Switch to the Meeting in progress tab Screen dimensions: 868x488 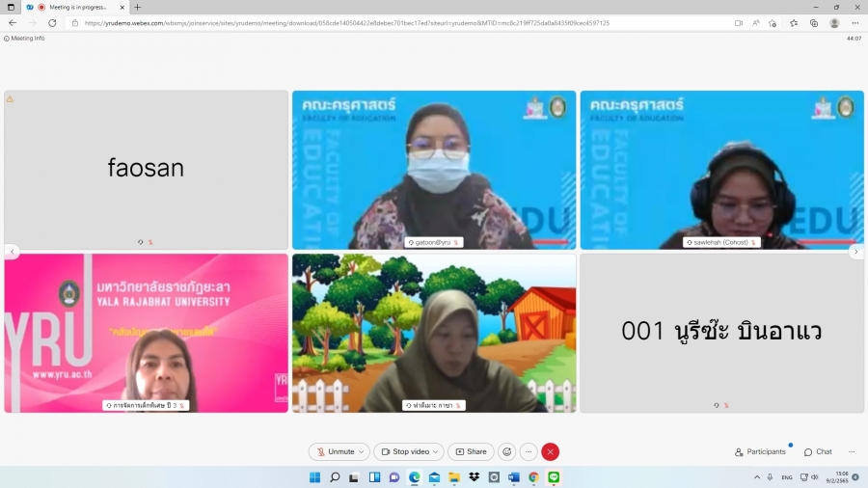click(x=75, y=7)
